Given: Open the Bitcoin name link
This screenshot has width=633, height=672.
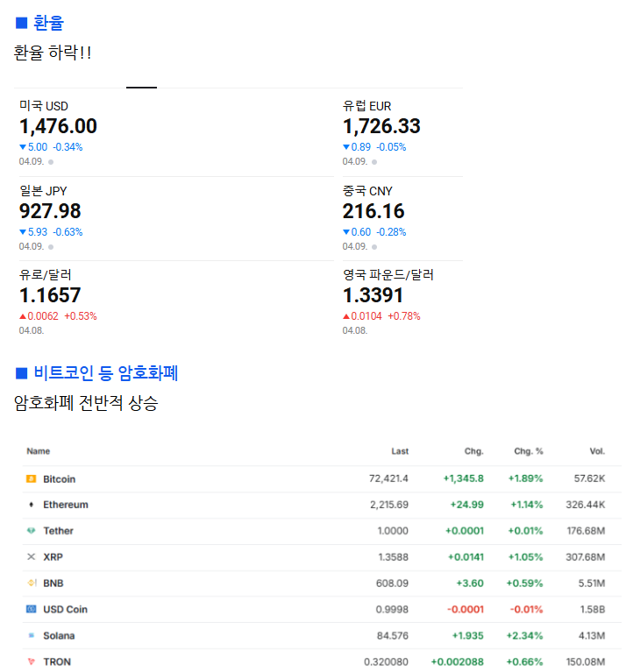Looking at the screenshot, I should coord(59,479).
